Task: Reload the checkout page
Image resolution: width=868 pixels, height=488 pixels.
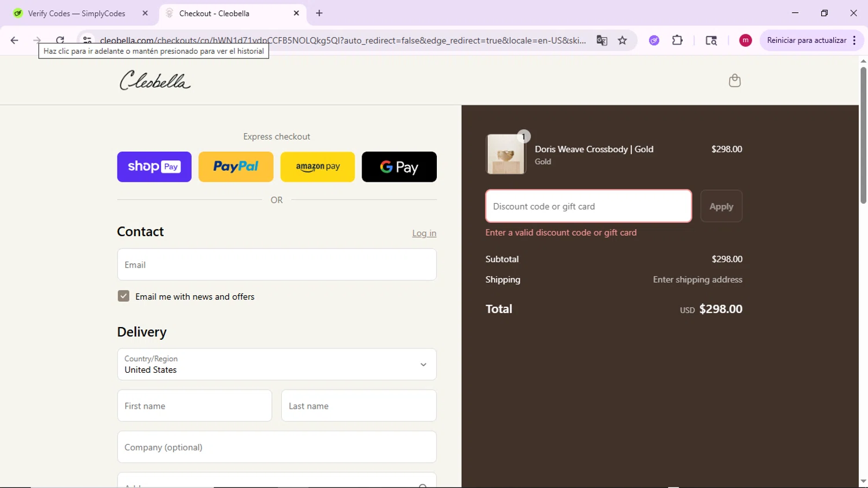Action: coord(60,40)
